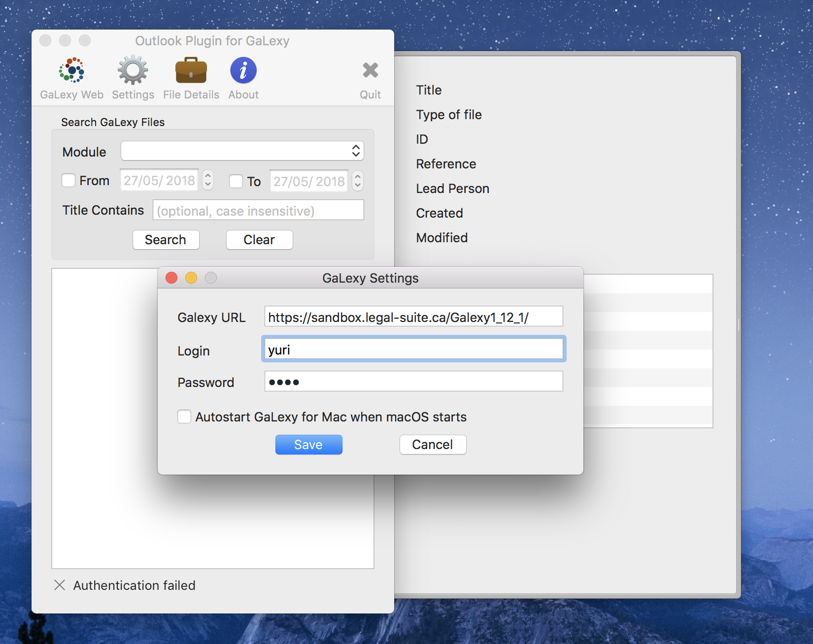Click the Type of file label
The height and width of the screenshot is (644, 813).
(449, 115)
